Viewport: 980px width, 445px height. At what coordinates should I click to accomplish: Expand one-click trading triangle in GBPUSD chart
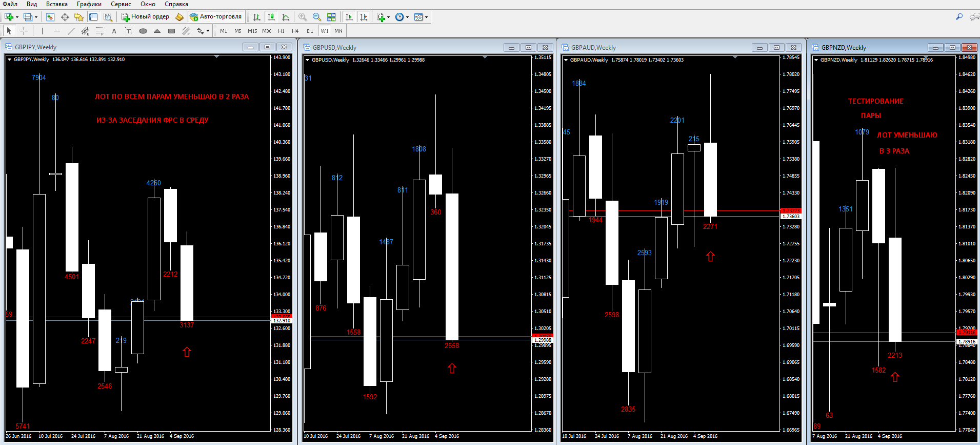[308, 60]
